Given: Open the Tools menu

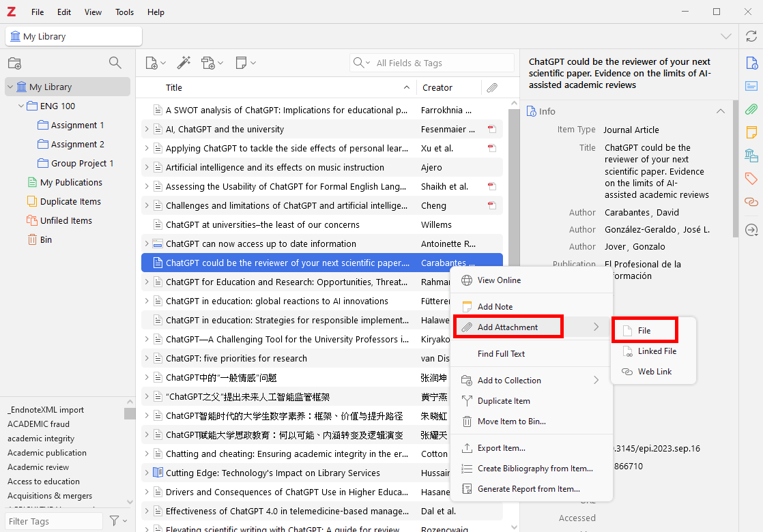Looking at the screenshot, I should [x=125, y=12].
